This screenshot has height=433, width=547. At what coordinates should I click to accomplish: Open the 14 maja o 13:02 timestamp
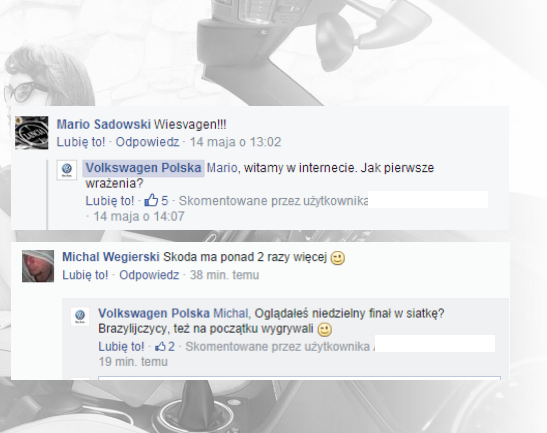click(x=235, y=142)
